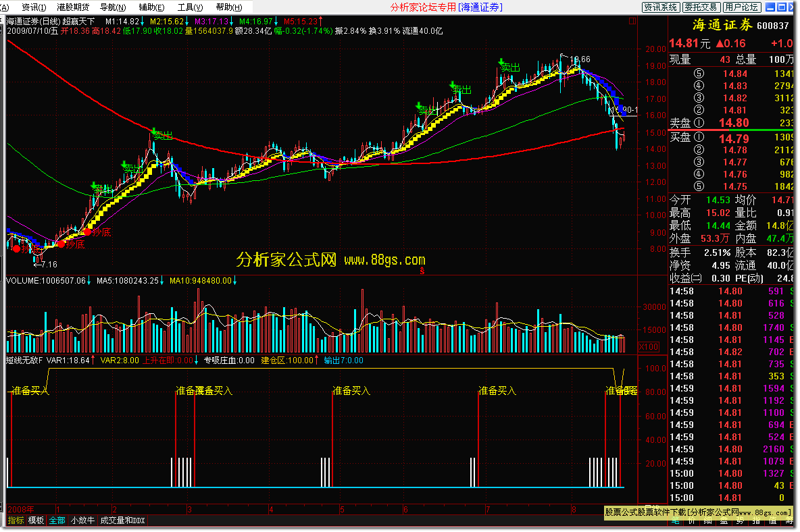The height and width of the screenshot is (532, 800).
Task: Select the 指标 tab at bottom
Action: [16, 521]
